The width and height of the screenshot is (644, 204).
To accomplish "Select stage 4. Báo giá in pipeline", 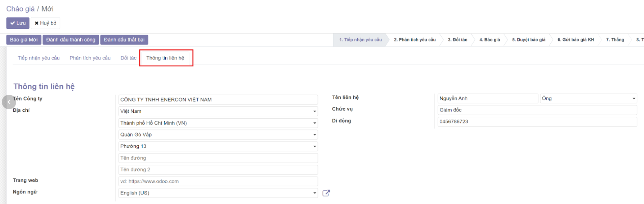I will point(489,40).
